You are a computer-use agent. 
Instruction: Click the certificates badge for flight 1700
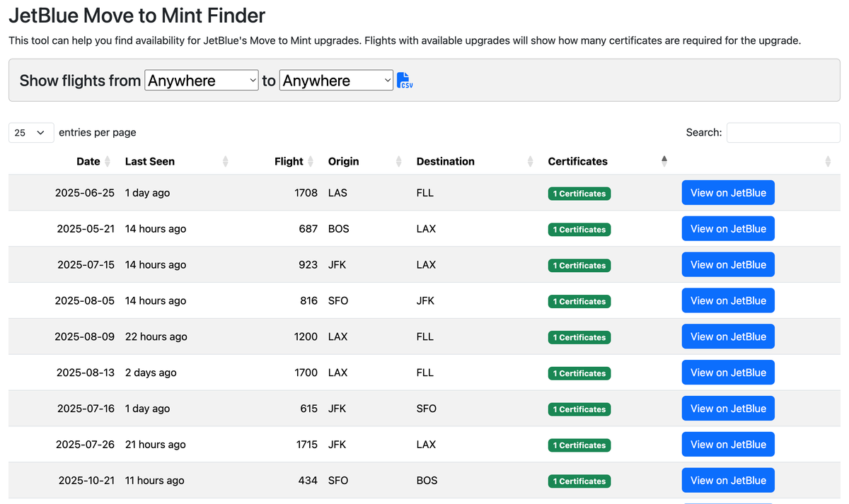pyautogui.click(x=579, y=374)
